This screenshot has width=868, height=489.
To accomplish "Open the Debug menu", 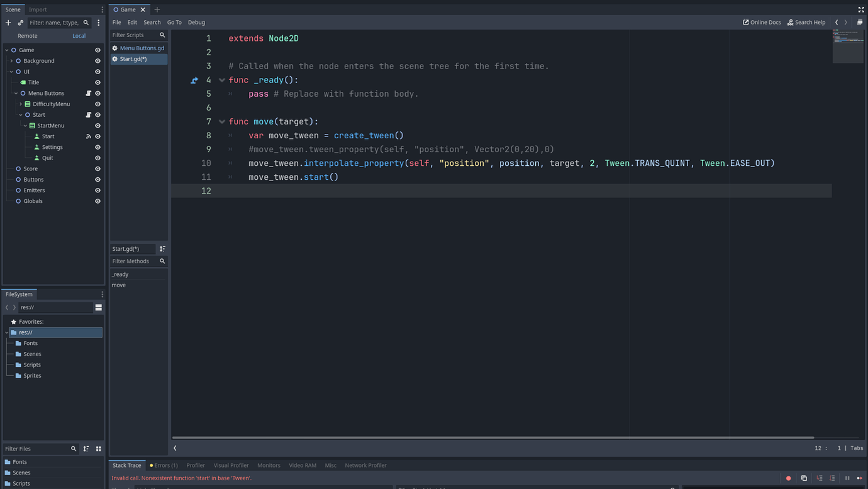I will click(x=196, y=22).
